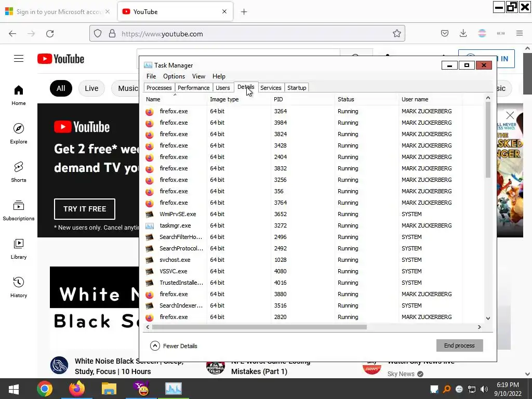The image size is (532, 399).
Task: Select the All filter chip on YouTube
Action: tap(61, 88)
